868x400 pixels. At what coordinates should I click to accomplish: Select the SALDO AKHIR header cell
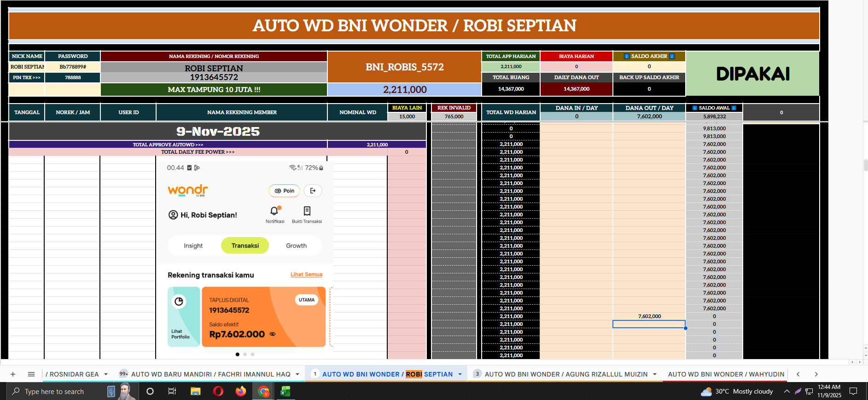649,56
